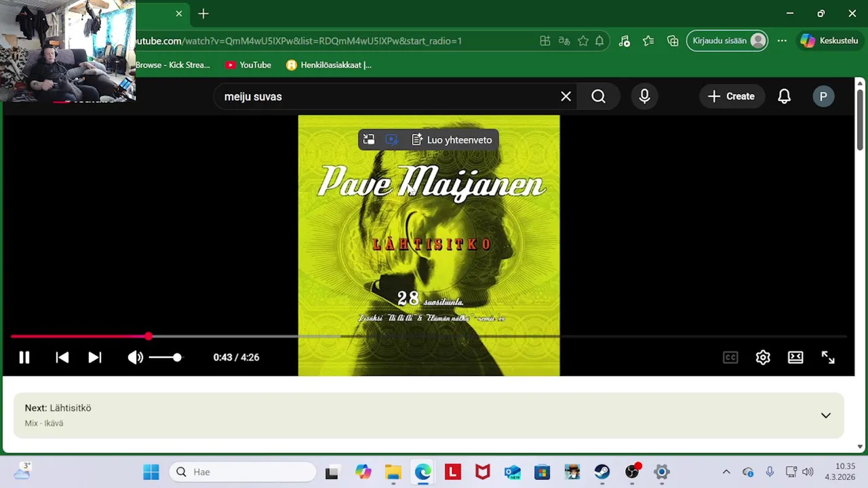Pause the playing video
Image resolution: width=868 pixels, height=488 pixels.
tap(24, 357)
